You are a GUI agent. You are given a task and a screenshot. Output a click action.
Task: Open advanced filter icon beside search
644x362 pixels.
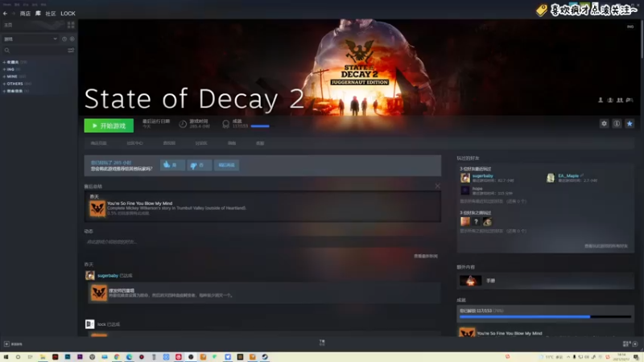point(71,50)
